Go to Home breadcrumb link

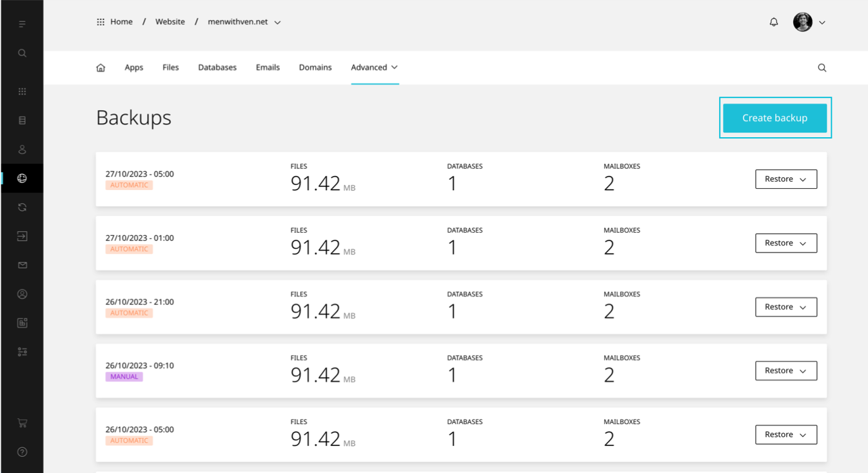coord(121,22)
